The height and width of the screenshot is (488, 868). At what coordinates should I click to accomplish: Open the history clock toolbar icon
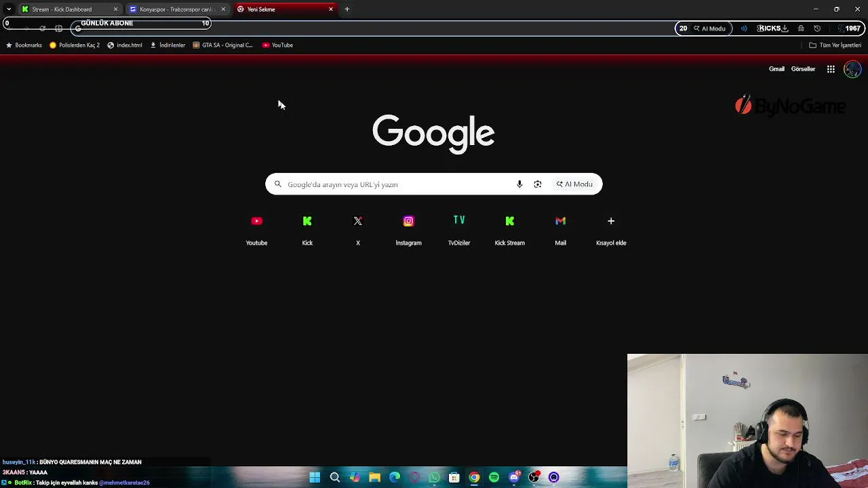(x=817, y=28)
